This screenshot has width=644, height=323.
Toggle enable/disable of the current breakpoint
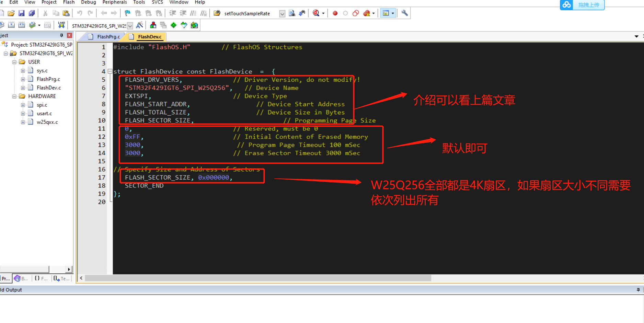[345, 13]
